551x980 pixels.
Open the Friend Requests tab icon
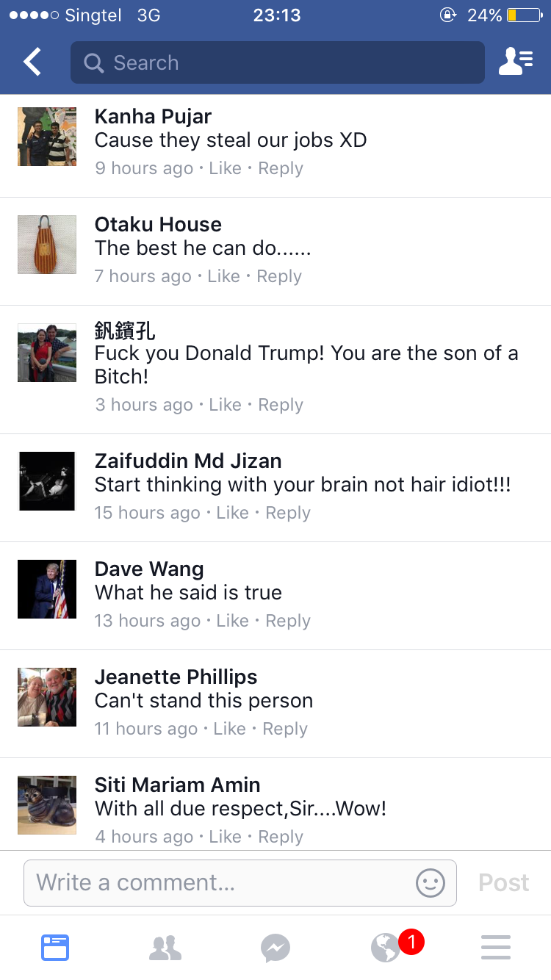[x=165, y=948]
